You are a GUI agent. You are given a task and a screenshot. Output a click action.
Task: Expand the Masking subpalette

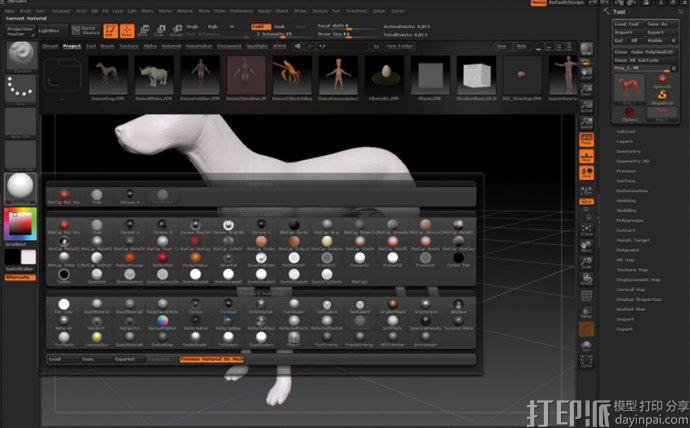[x=626, y=201]
